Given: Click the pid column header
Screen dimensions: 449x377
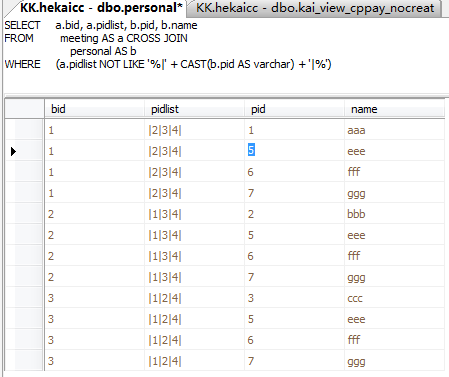Looking at the screenshot, I should tap(295, 109).
